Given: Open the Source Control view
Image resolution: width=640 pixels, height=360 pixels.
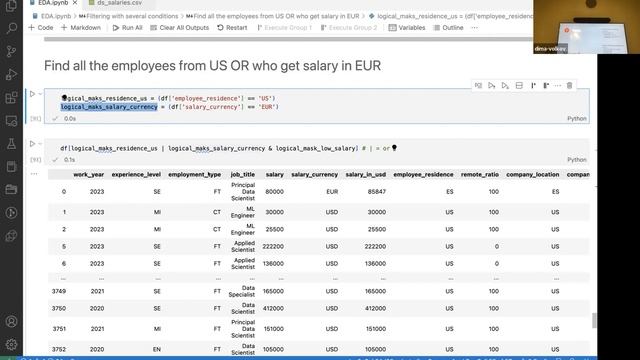Looking at the screenshot, I should [11, 51].
